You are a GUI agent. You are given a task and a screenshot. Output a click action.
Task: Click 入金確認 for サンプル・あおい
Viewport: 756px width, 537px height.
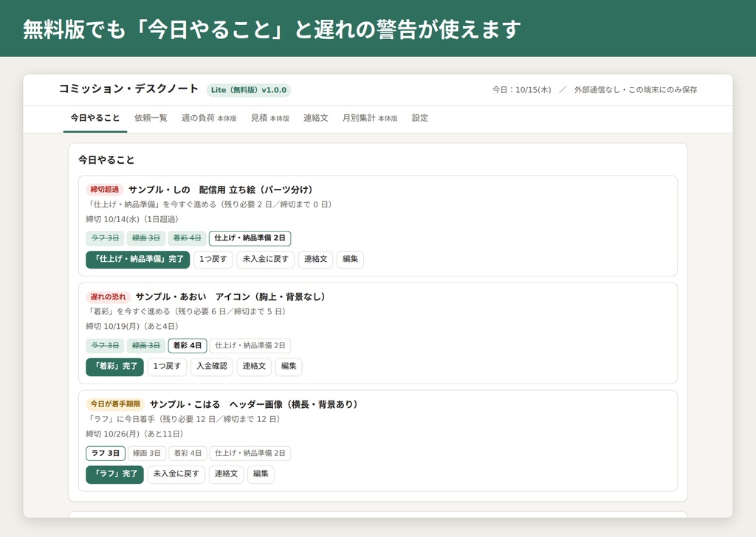pyautogui.click(x=212, y=367)
